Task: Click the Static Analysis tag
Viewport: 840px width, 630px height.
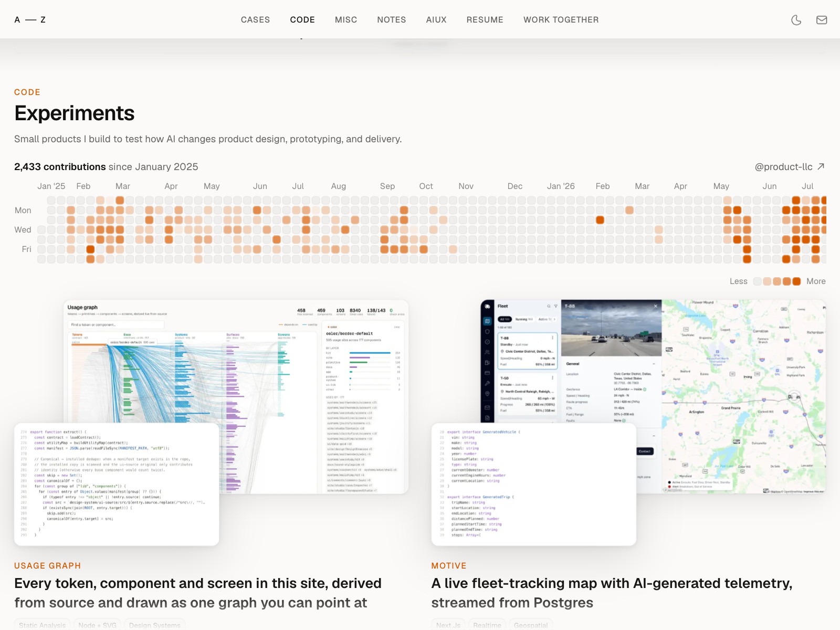Action: (43, 625)
